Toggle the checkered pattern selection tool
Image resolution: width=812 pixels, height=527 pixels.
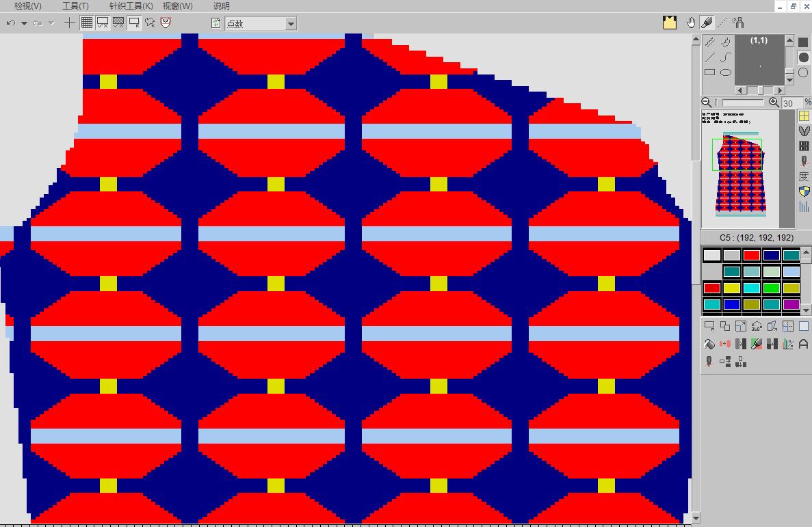coord(118,23)
